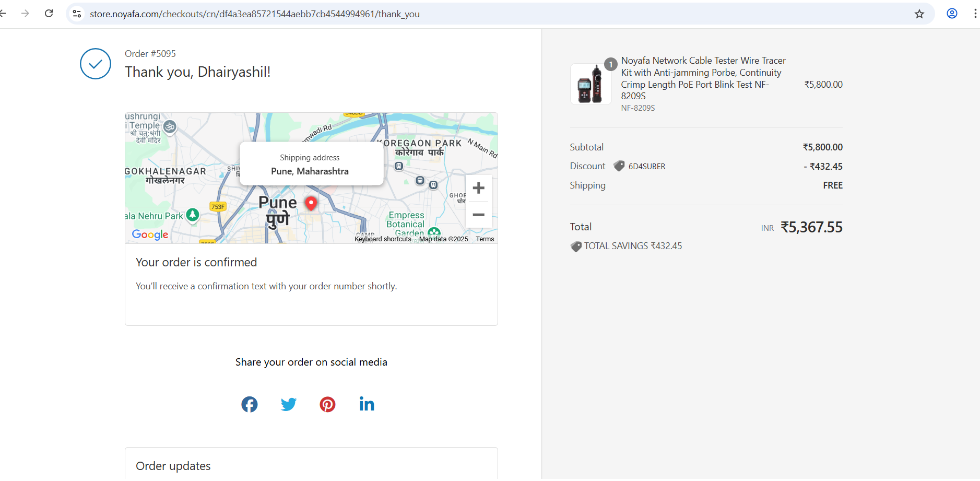Click the address bar URL

(255, 14)
